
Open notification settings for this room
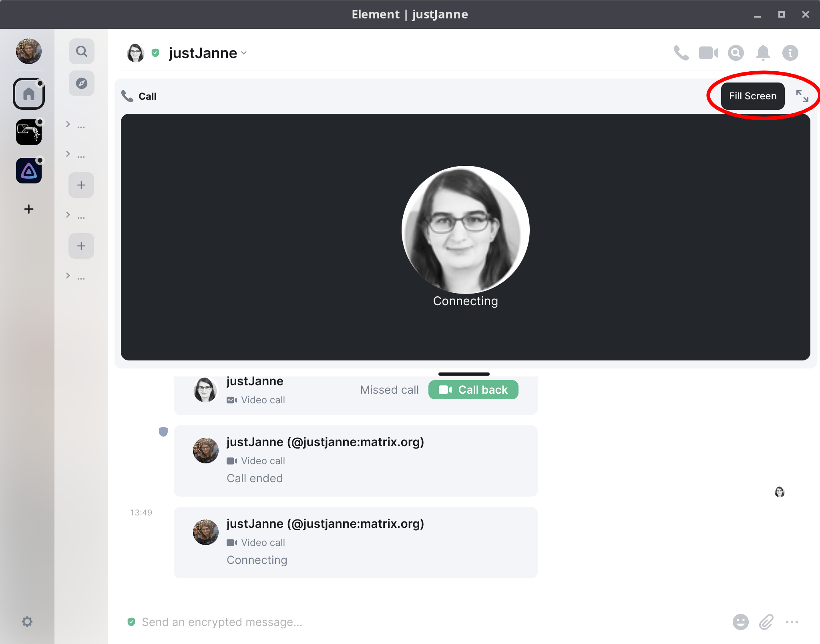point(763,52)
